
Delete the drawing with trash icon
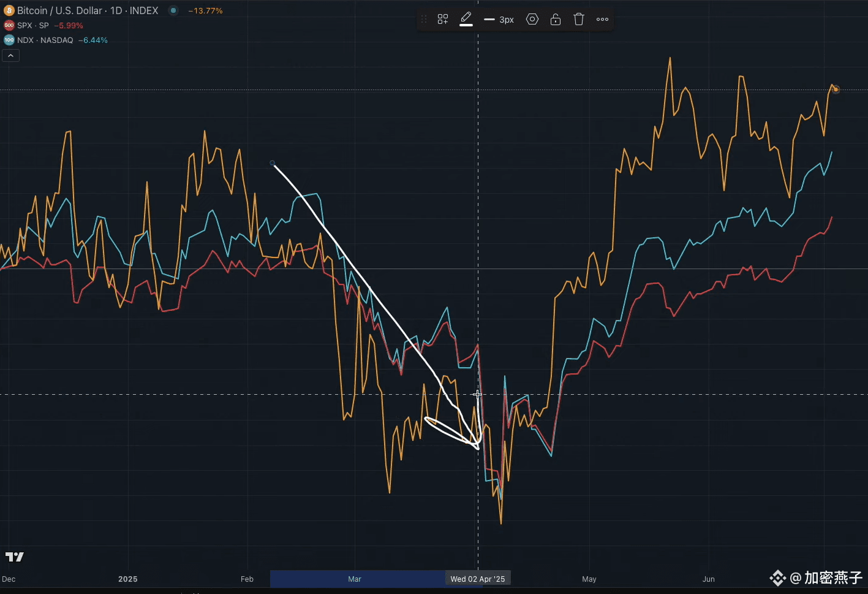(x=579, y=20)
